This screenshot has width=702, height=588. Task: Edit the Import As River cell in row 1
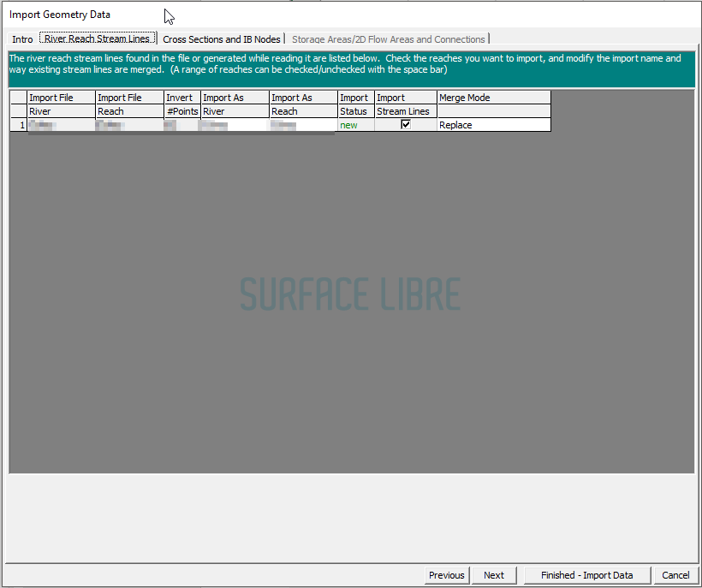235,125
